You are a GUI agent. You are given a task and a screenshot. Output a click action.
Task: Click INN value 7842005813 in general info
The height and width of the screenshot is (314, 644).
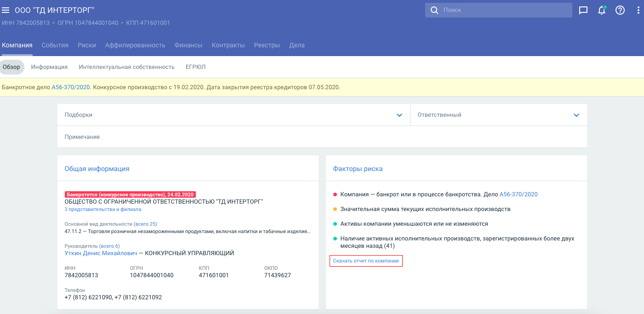pyautogui.click(x=81, y=275)
